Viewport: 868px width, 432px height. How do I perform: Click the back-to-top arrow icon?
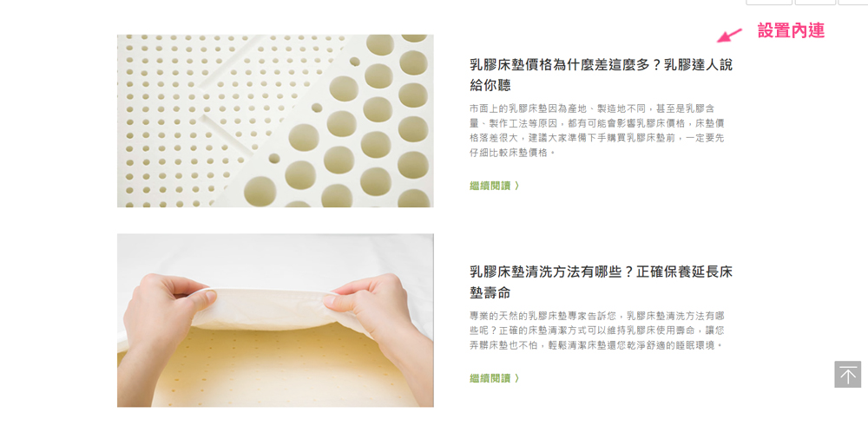point(847,375)
